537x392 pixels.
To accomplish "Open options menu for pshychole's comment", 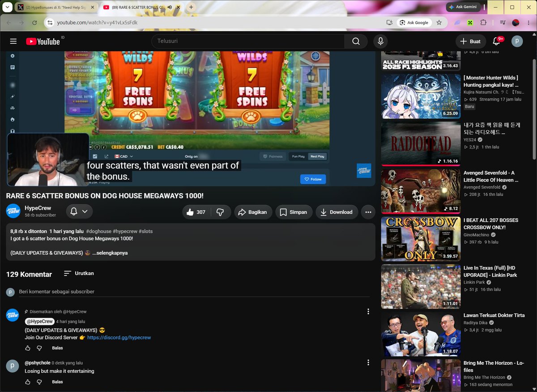I will (x=368, y=362).
